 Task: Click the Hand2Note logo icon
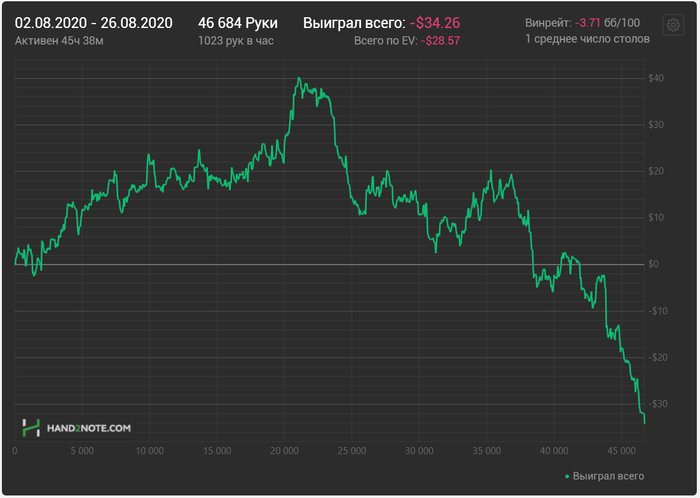pyautogui.click(x=31, y=428)
